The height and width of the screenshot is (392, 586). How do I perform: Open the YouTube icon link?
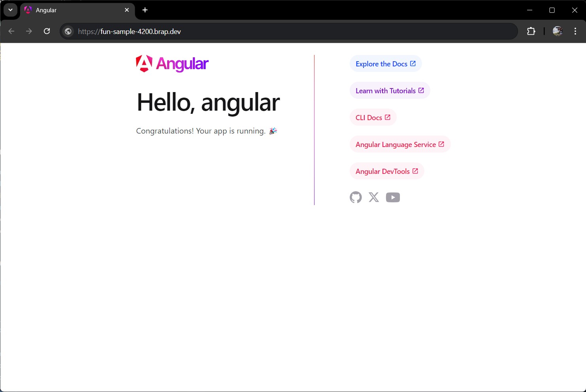pyautogui.click(x=393, y=197)
